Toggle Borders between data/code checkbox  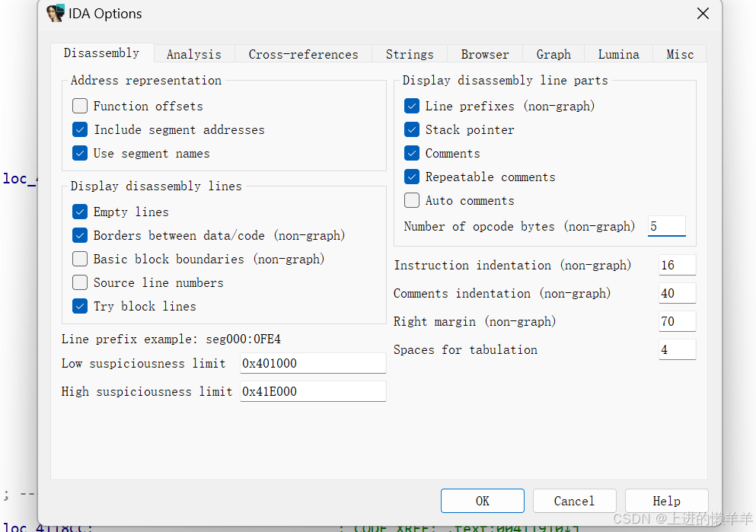[79, 235]
